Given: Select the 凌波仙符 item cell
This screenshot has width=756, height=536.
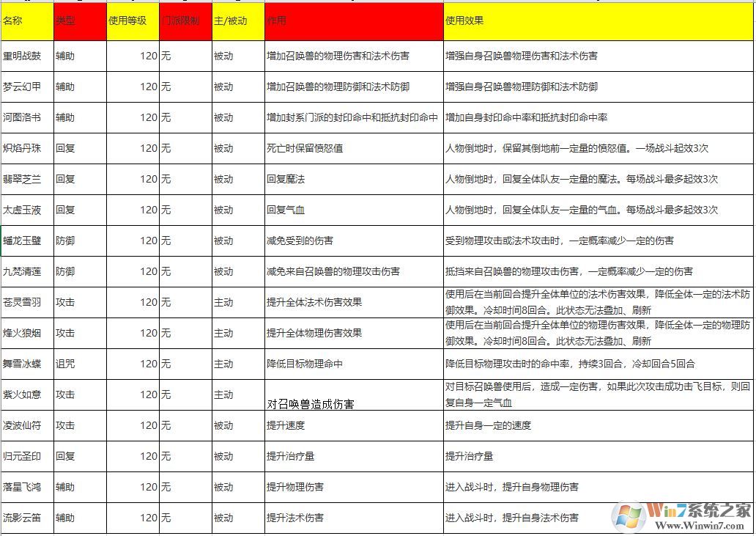Looking at the screenshot, I should [25, 425].
